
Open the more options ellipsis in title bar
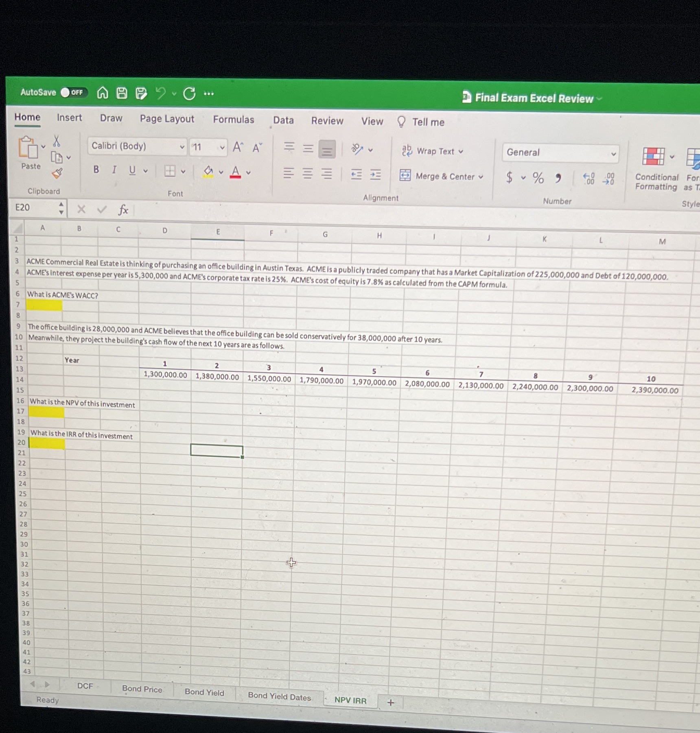tap(209, 94)
